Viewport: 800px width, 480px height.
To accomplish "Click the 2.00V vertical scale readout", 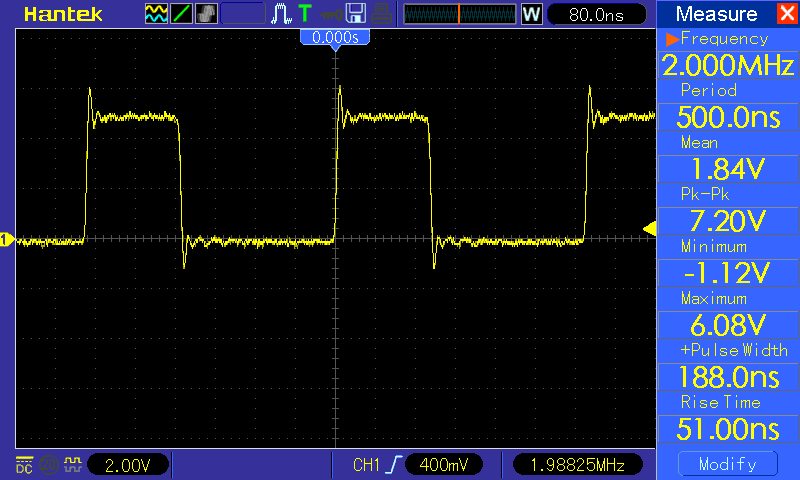I will (128, 465).
